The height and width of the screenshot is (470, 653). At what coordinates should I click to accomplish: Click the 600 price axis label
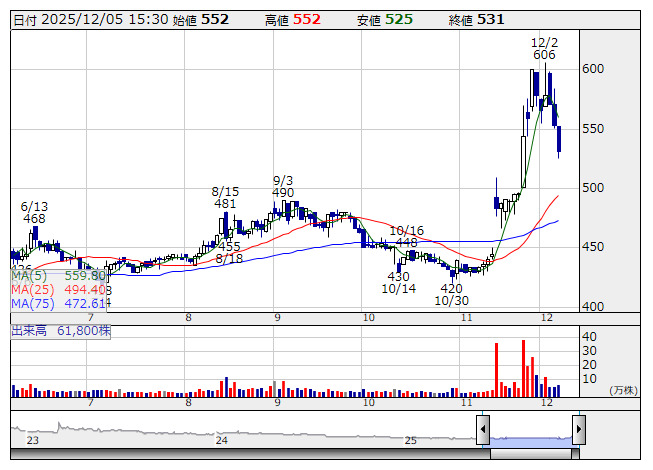tap(593, 69)
